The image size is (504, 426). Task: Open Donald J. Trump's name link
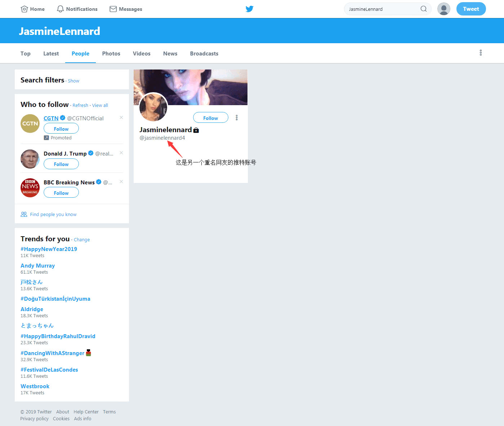coord(65,153)
